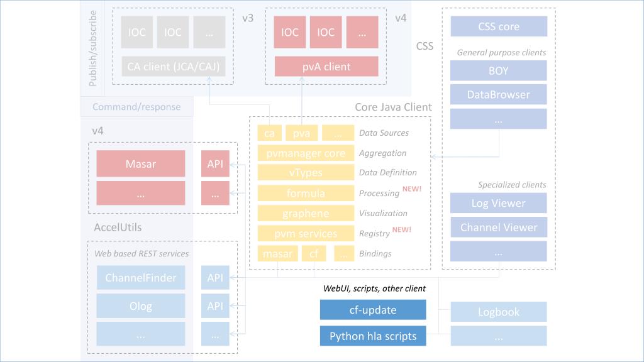Select the graphene visualization layer

[306, 214]
